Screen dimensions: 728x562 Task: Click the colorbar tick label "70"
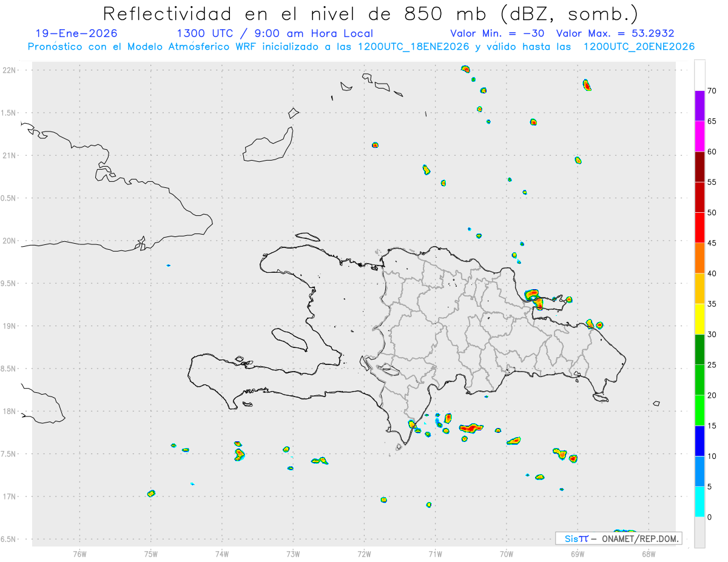point(712,91)
